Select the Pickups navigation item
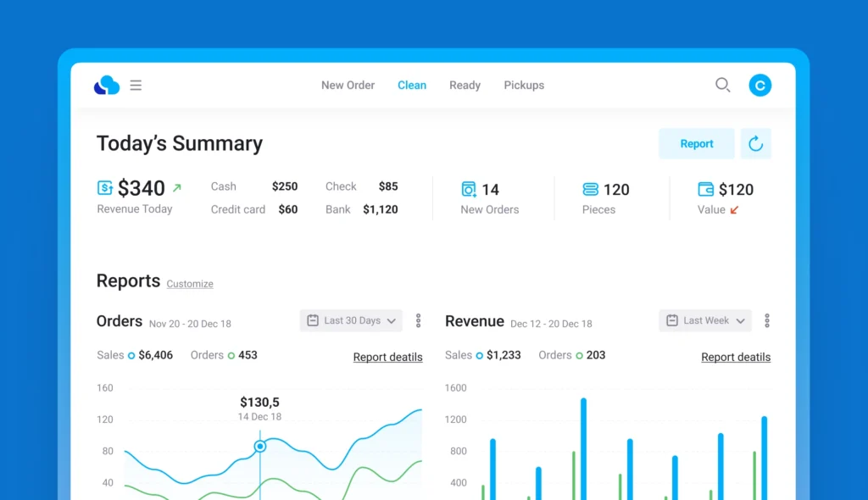 point(524,85)
